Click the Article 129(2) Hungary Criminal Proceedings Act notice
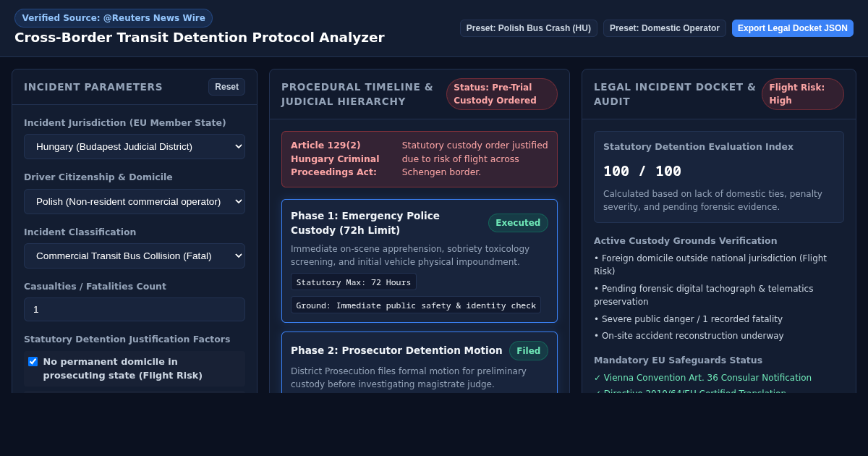Screen dimensions: 868x456 (420, 159)
